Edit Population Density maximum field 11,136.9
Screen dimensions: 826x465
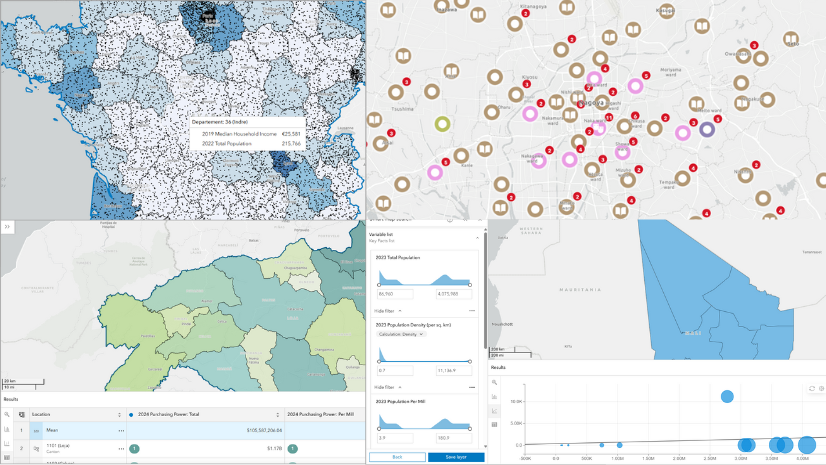[454, 371]
